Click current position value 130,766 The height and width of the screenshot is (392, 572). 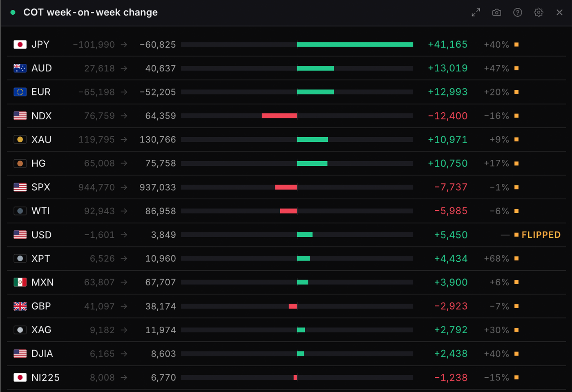tap(158, 140)
